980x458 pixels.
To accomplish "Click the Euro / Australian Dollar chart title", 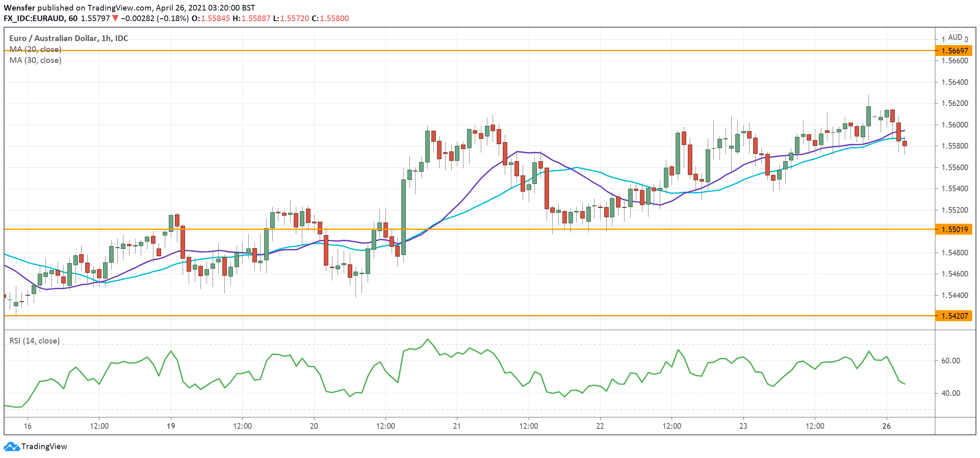I will (68, 38).
